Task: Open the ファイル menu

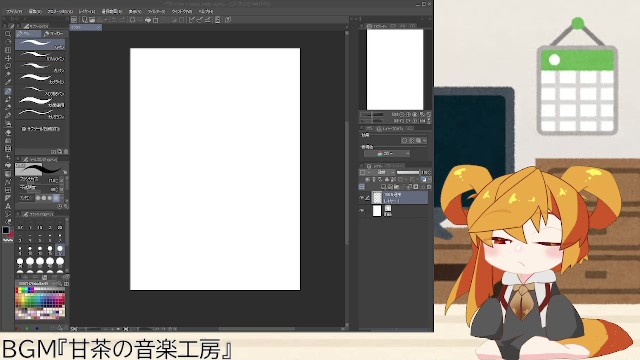Action: point(14,11)
